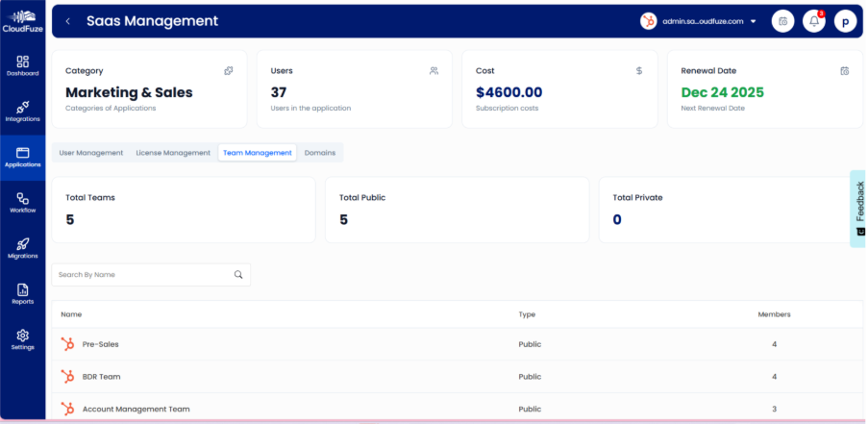The image size is (868, 424).
Task: Select the BDR Team name
Action: (x=101, y=376)
